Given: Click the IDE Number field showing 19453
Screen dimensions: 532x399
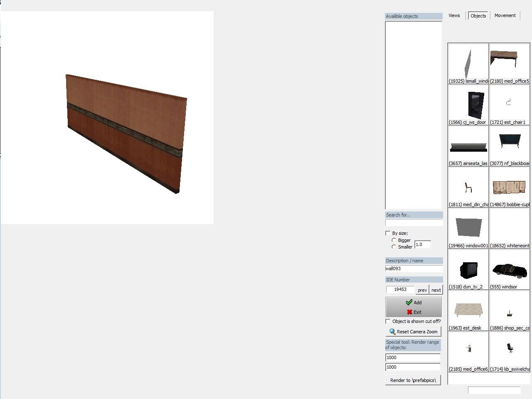Looking at the screenshot, I should point(400,289).
